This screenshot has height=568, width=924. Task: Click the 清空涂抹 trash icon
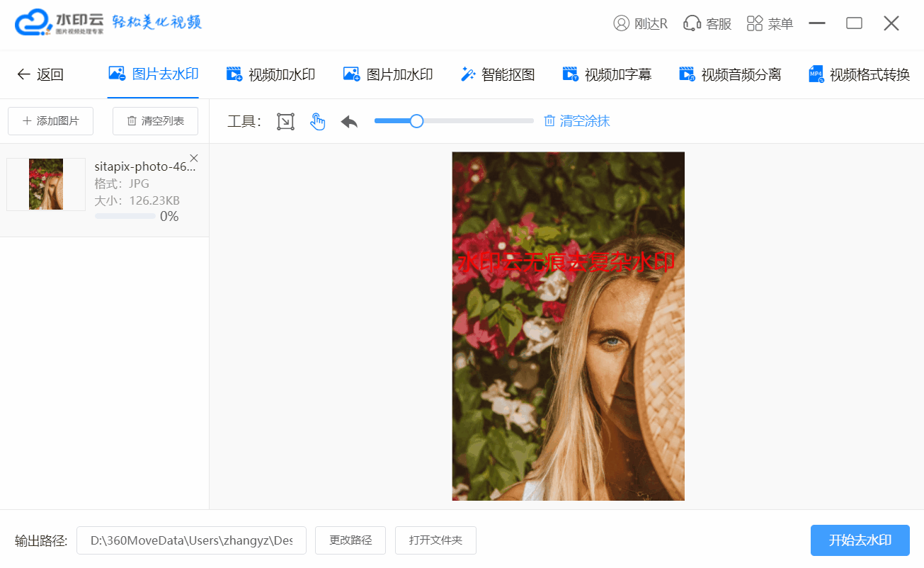549,121
